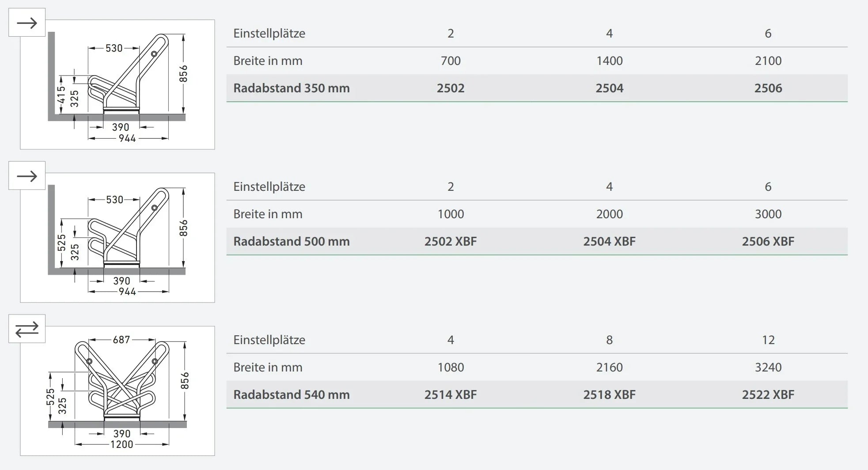Viewport: 868px width, 470px height.
Task: Click the 3240 width value
Action: click(768, 367)
